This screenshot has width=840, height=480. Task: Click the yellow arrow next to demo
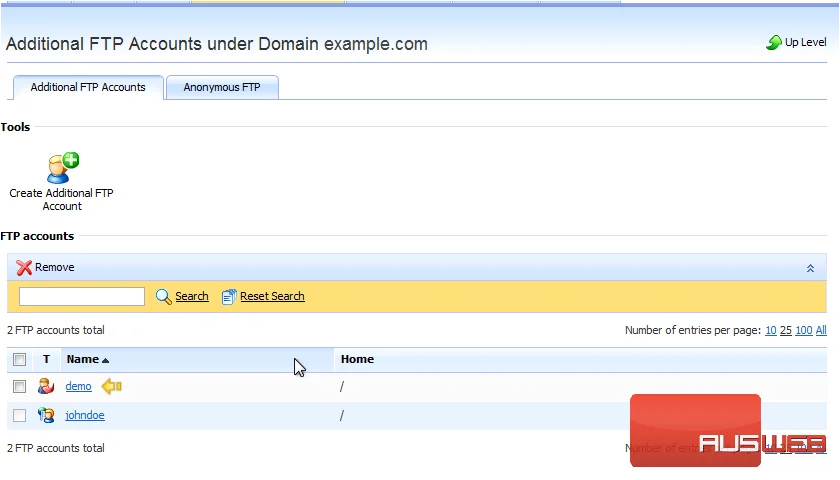[112, 386]
